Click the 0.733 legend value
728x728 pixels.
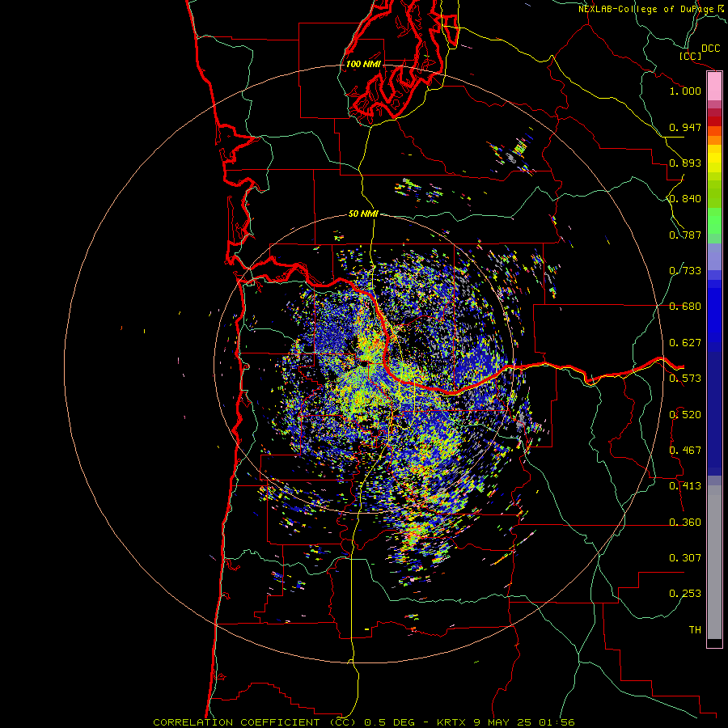[x=685, y=271]
